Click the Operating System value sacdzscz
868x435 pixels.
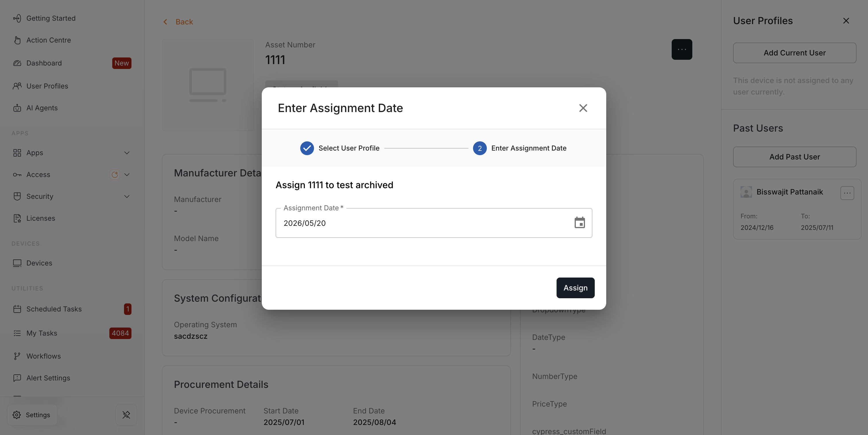(x=191, y=336)
